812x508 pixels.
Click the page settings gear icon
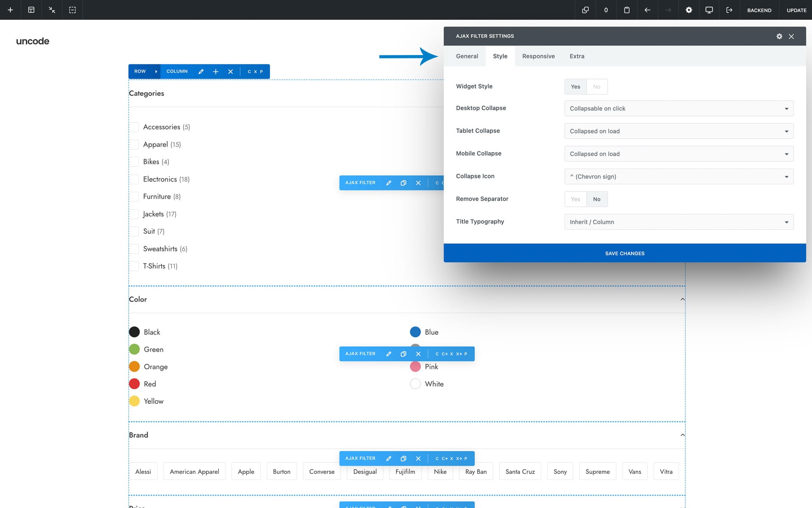(x=689, y=10)
